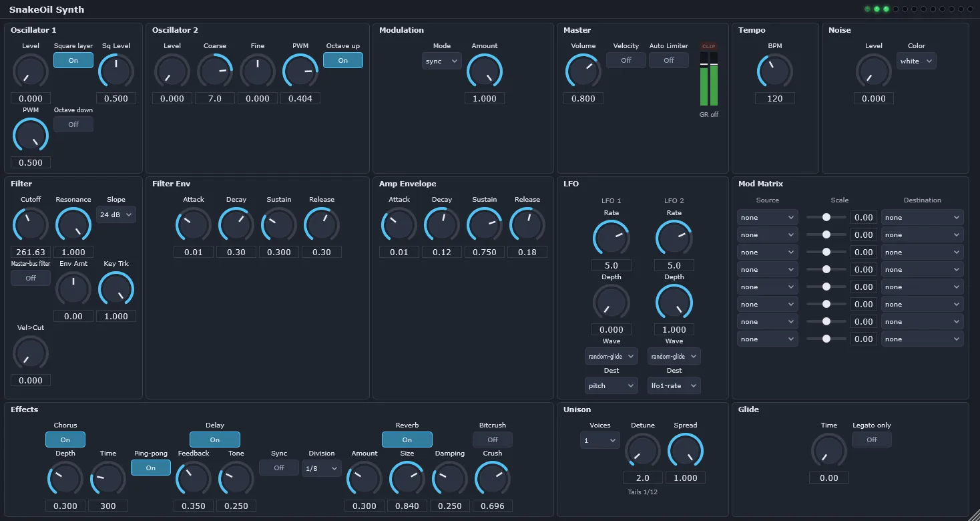Click first Mod Matrix Scale slider
This screenshot has height=521, width=980.
(826, 217)
